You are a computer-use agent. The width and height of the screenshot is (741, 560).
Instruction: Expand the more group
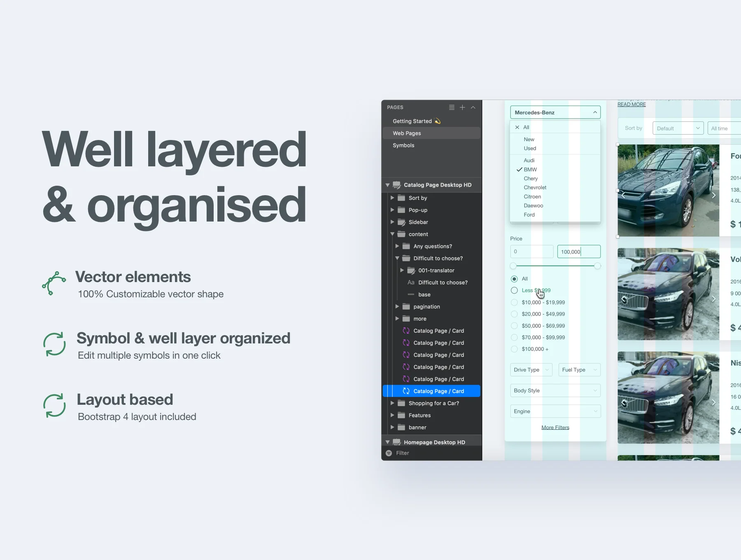(397, 319)
